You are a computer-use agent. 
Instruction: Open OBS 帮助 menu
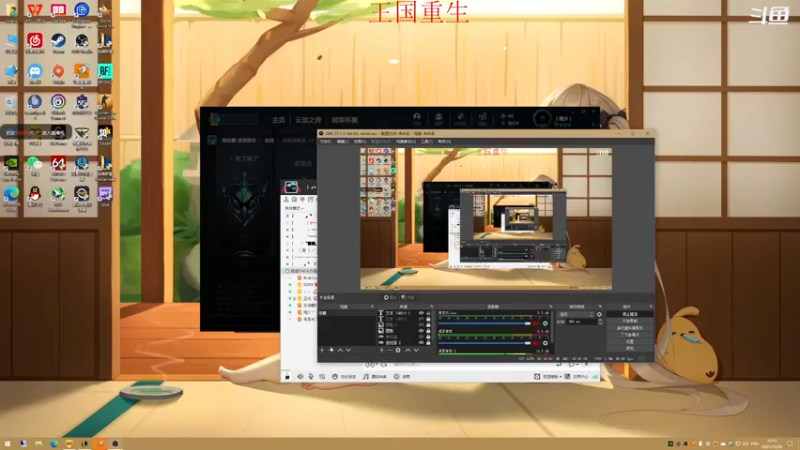444,141
